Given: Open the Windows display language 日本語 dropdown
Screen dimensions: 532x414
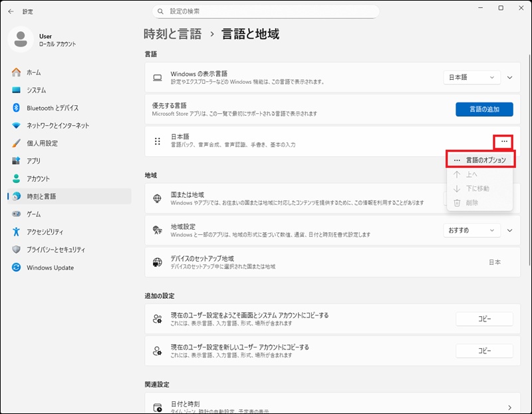Looking at the screenshot, I should coord(471,77).
